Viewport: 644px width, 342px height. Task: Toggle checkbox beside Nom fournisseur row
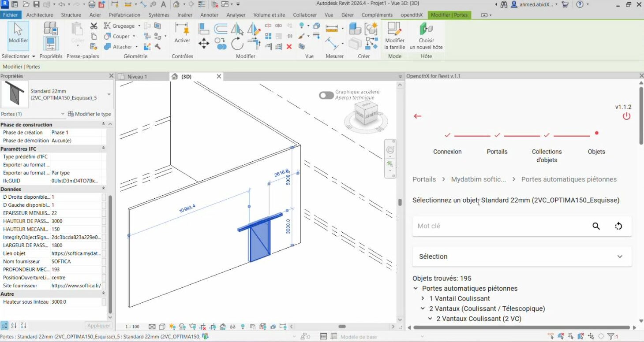104,261
